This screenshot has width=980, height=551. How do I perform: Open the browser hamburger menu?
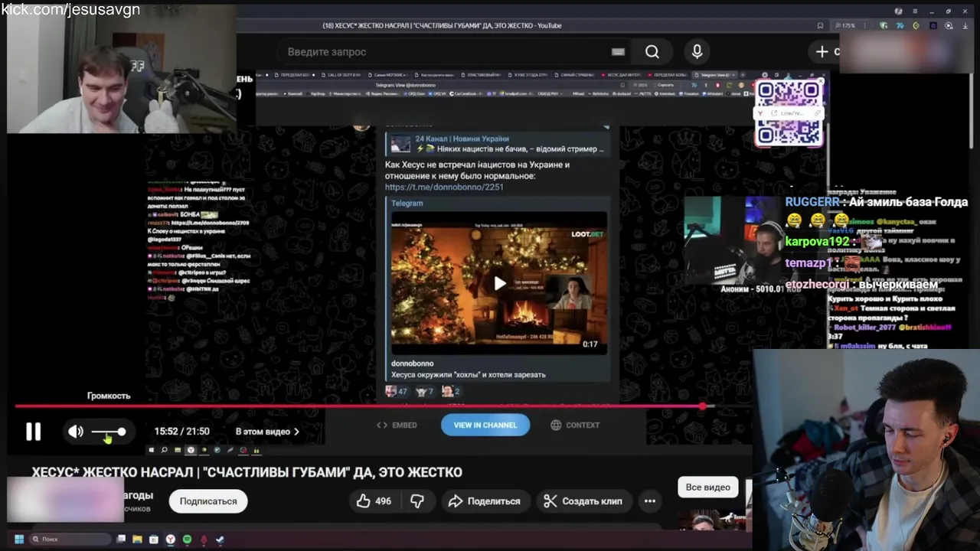click(915, 11)
